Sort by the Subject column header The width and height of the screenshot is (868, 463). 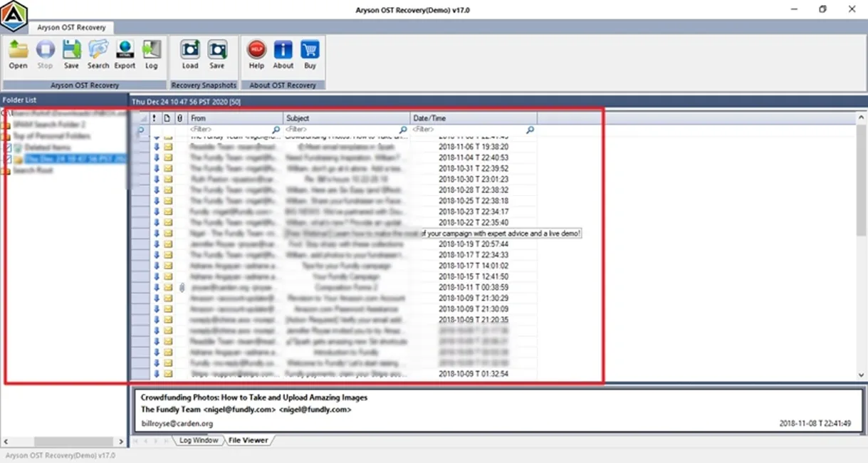click(347, 118)
